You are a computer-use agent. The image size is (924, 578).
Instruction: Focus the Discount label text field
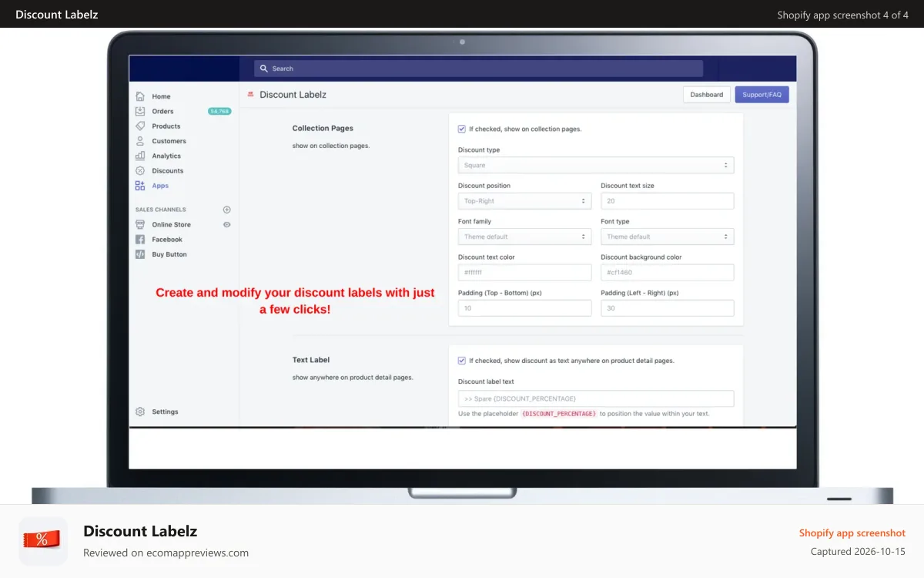[596, 398]
